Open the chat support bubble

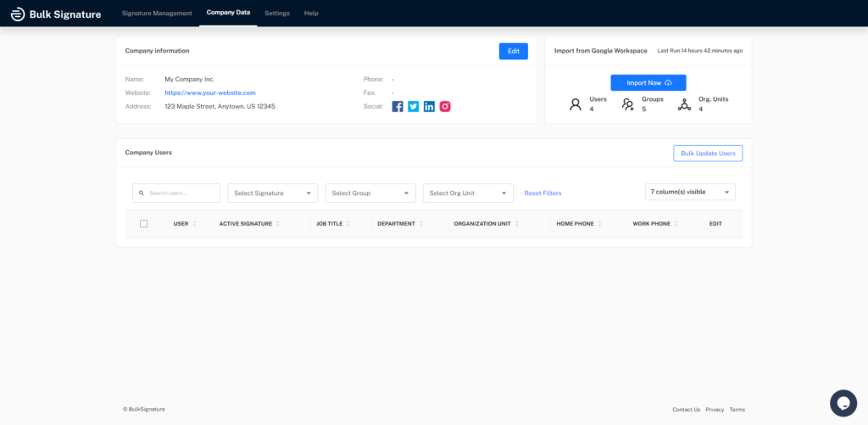(843, 403)
